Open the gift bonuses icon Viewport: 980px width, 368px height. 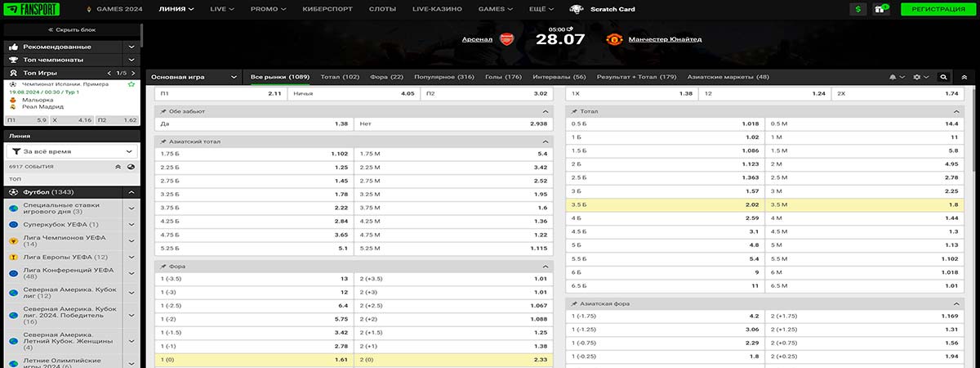tap(880, 9)
